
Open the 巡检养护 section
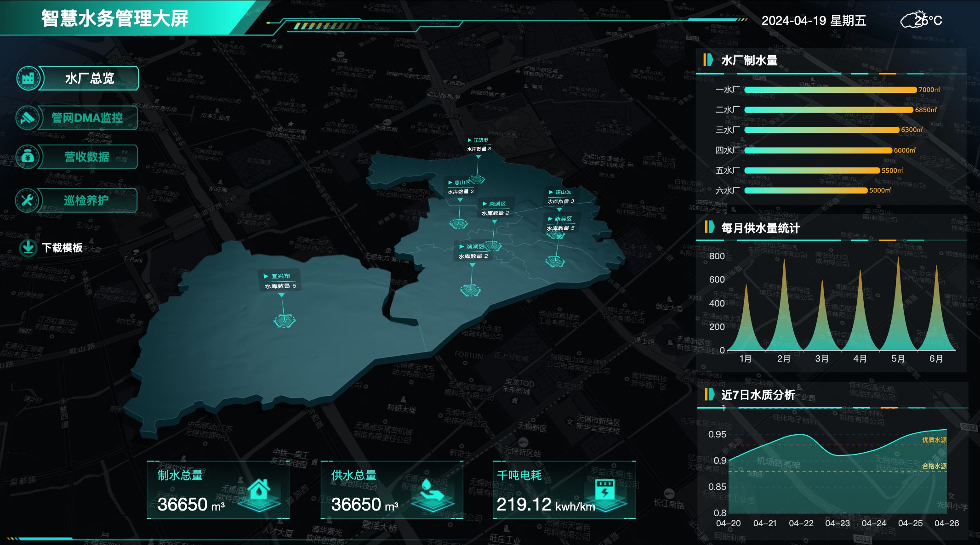click(86, 200)
